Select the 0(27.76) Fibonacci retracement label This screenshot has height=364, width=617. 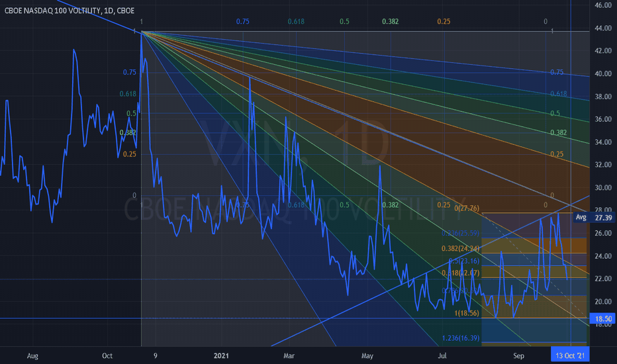pyautogui.click(x=467, y=208)
